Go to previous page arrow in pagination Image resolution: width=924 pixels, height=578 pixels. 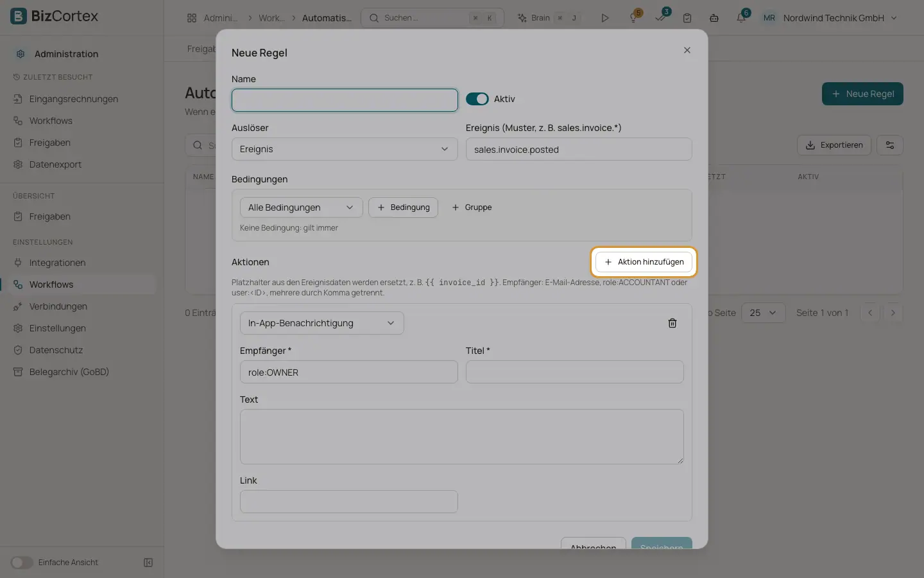[870, 313]
